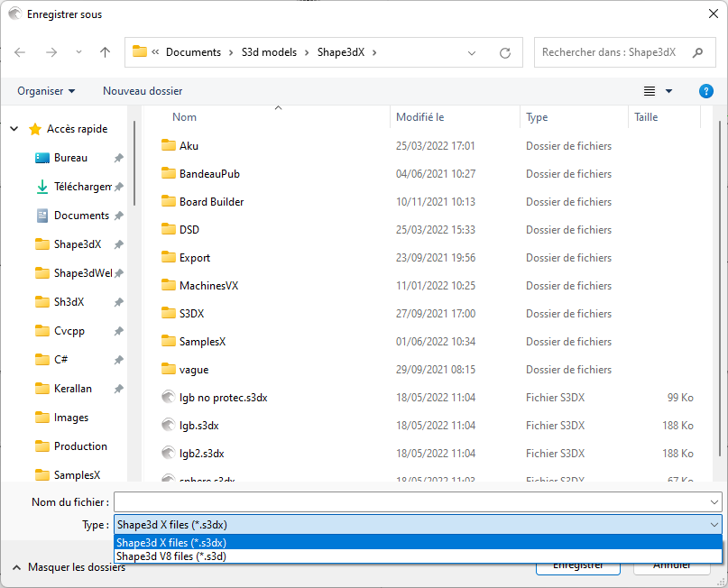This screenshot has height=588, width=728.
Task: Hide folders with Masquer les dossiers
Action: click(x=69, y=567)
